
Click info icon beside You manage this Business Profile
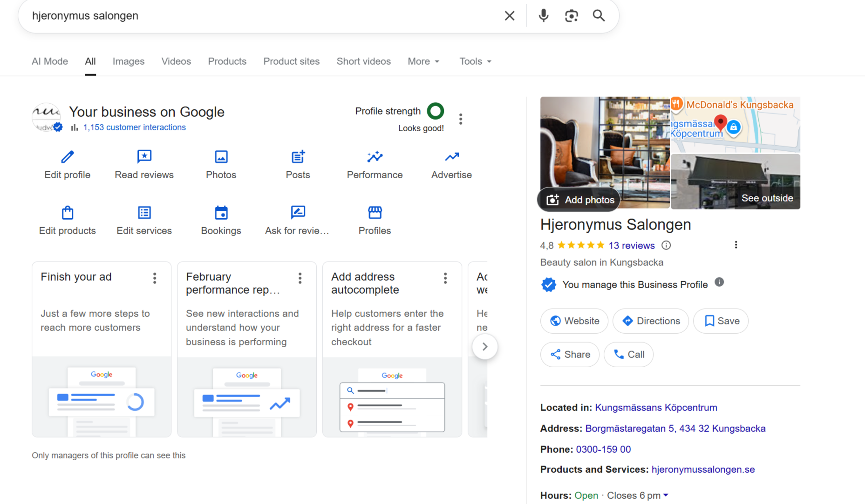(719, 282)
